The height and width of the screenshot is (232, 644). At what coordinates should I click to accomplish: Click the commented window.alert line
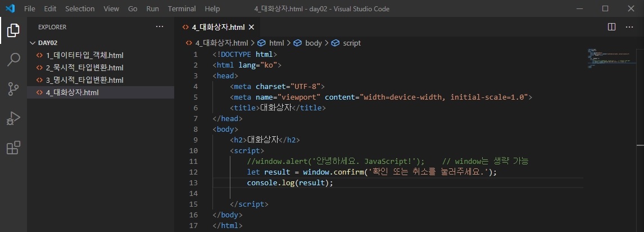pos(387,161)
